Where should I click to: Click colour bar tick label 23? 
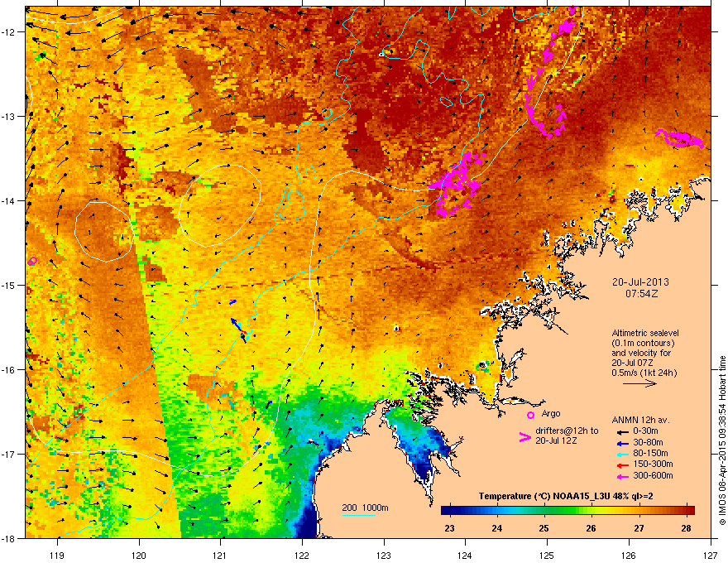(x=449, y=528)
